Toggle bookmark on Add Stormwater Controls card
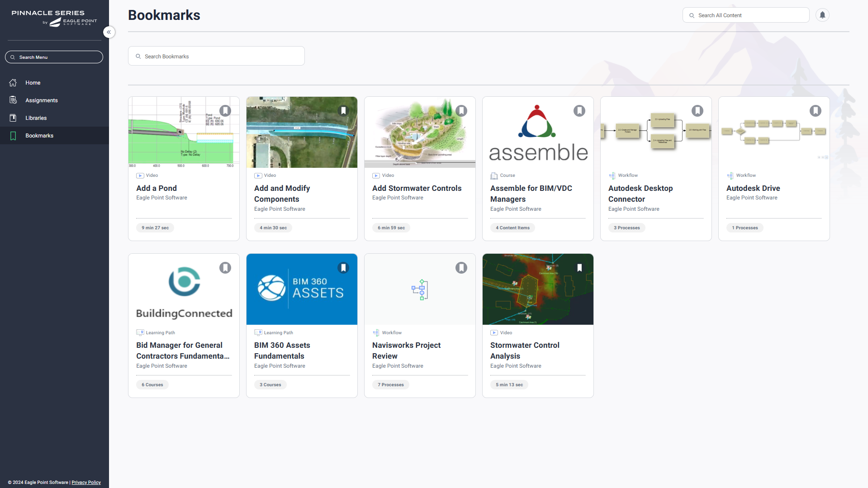Screen dimensions: 868x488 (461, 111)
